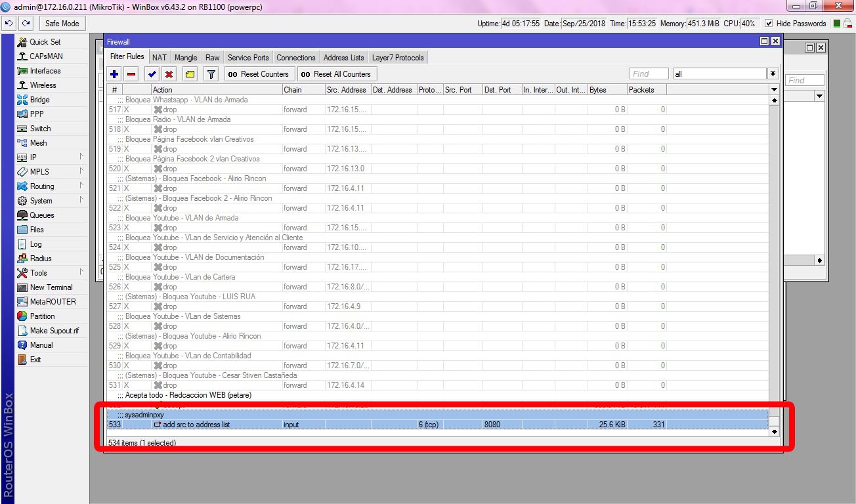The height and width of the screenshot is (504, 856).
Task: Launch New Terminal from the sidebar
Action: pos(53,287)
